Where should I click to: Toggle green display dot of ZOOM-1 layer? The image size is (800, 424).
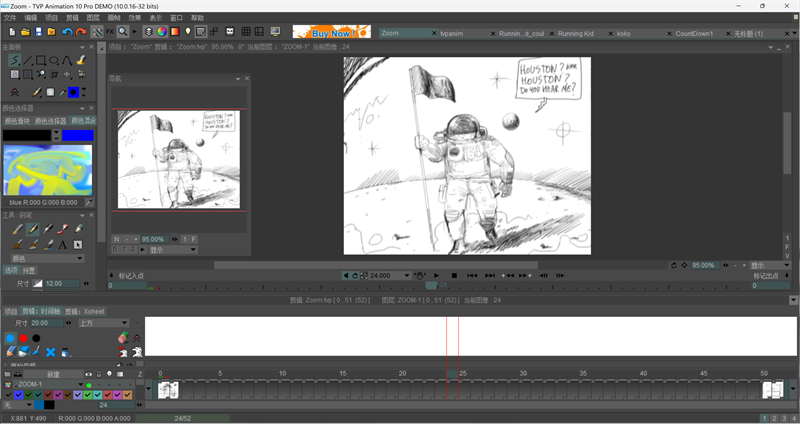click(89, 385)
